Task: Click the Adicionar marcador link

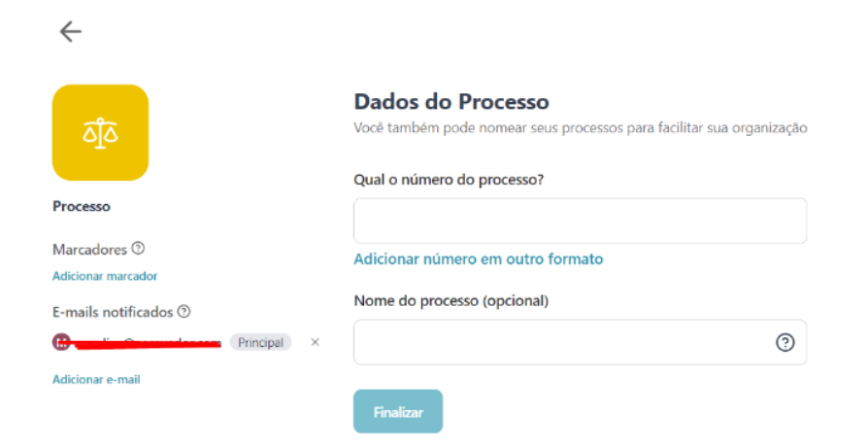Action: click(x=105, y=276)
